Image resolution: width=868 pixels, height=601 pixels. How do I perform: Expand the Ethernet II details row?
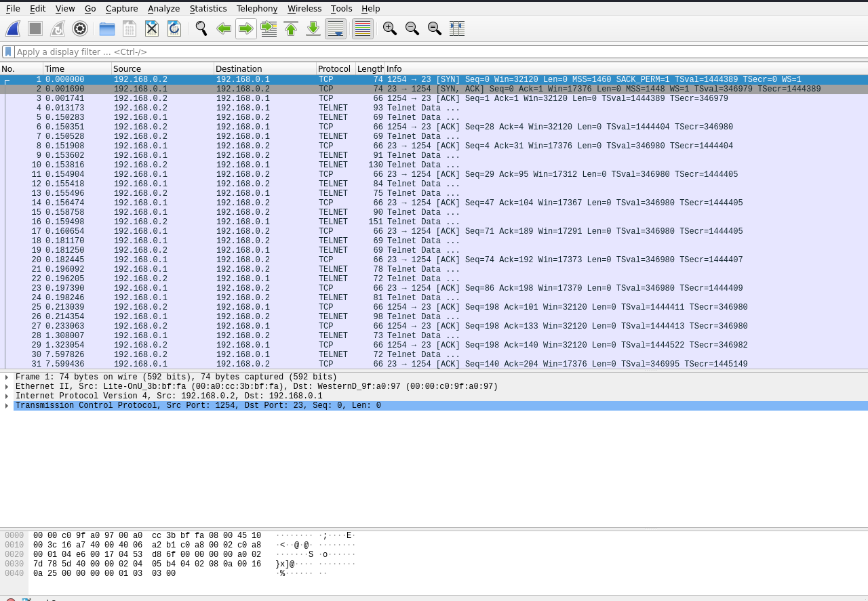(6, 387)
